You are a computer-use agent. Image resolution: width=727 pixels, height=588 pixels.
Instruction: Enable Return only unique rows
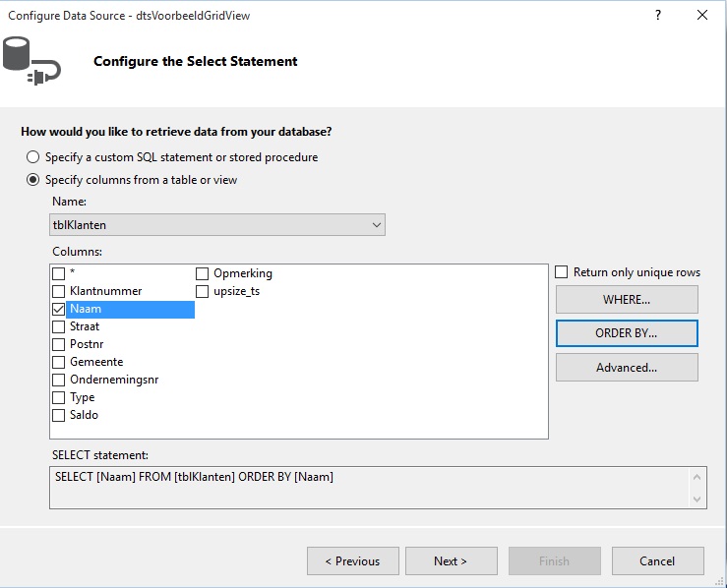coord(561,272)
